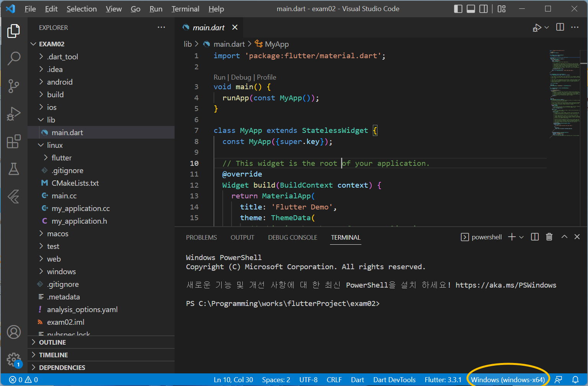Screen dimensions: 588x386
Task: Close the main.dart editor tab
Action: (235, 28)
